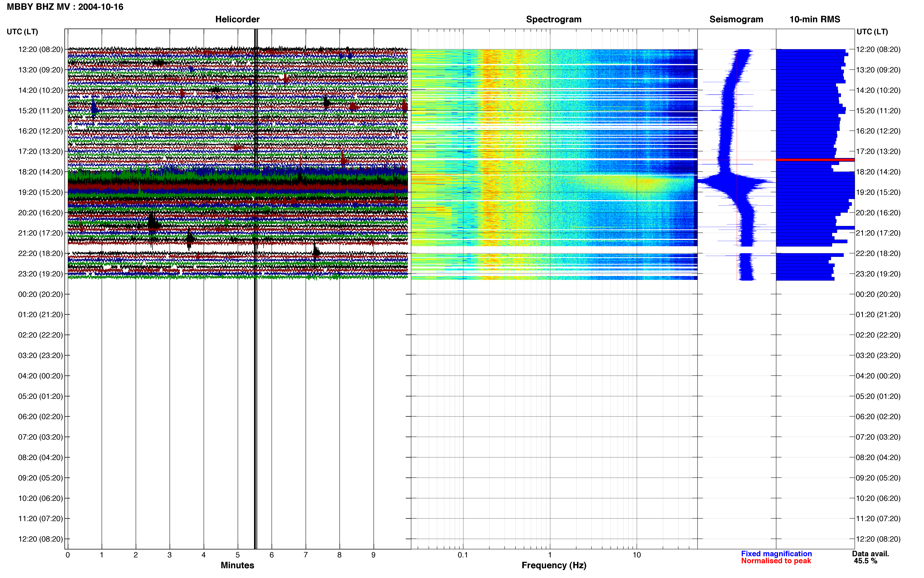Image resolution: width=924 pixels, height=578 pixels.
Task: Click left time label '21:20 (17:20)'
Action: pos(41,233)
